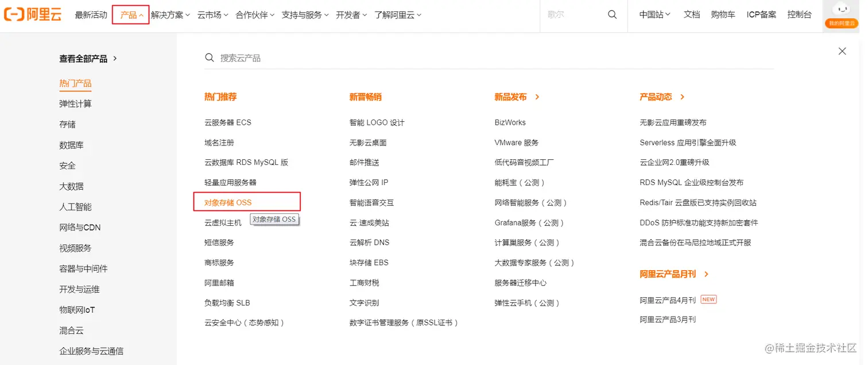
Task: Click arrow beside 新品发布
Action: 537,97
